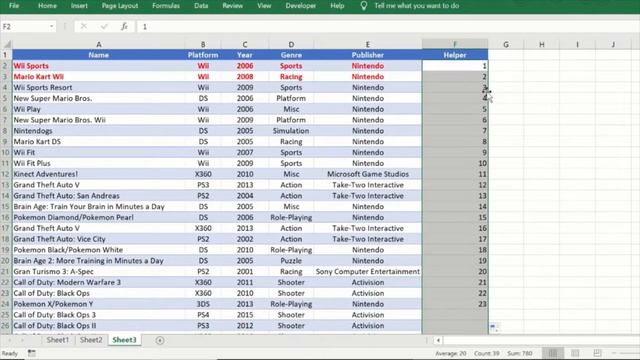Open the Insert ribbon tab
640x360 pixels.
(x=79, y=6)
